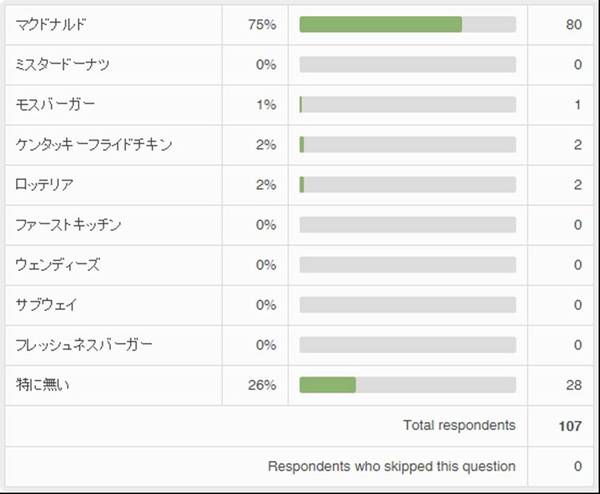
Task: Click the ケンタッキーフライドチキン answer label
Action: [x=95, y=145]
